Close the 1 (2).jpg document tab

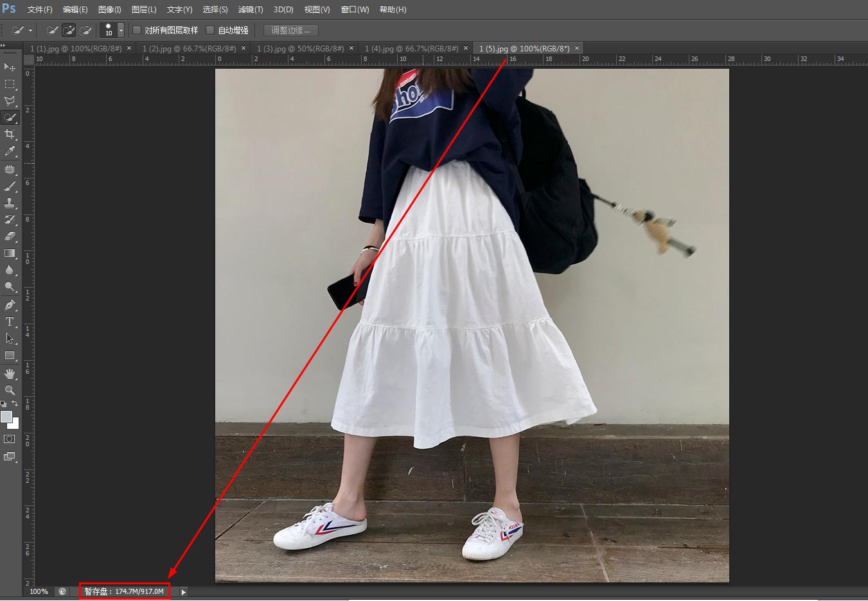pos(244,49)
